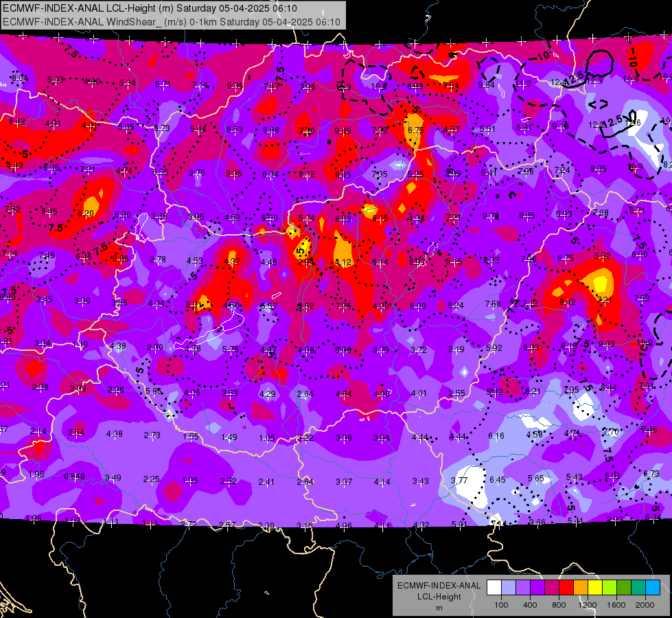Click the legend's LCL-Height label
The image size is (672, 618).
(439, 597)
